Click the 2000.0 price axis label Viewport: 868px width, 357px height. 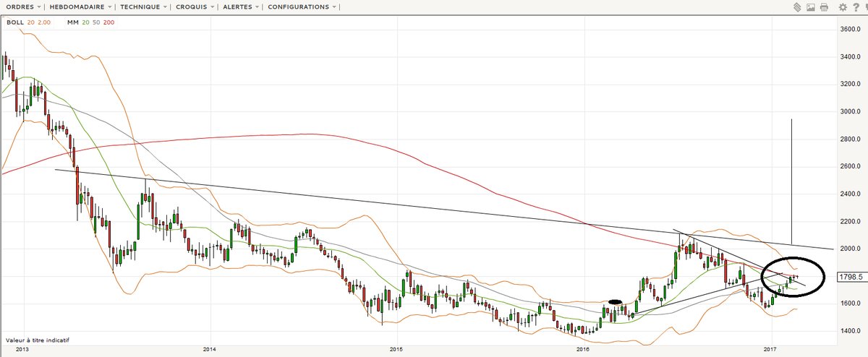pyautogui.click(x=849, y=249)
